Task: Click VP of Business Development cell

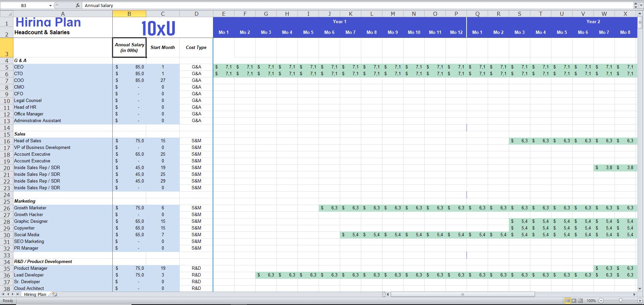Action: 63,148
